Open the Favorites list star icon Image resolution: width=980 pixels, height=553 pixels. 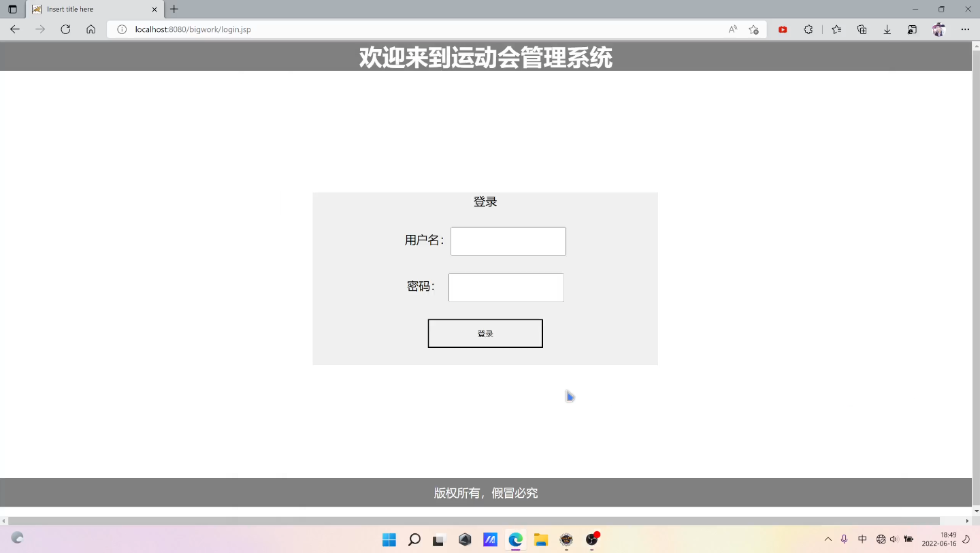pyautogui.click(x=836, y=29)
